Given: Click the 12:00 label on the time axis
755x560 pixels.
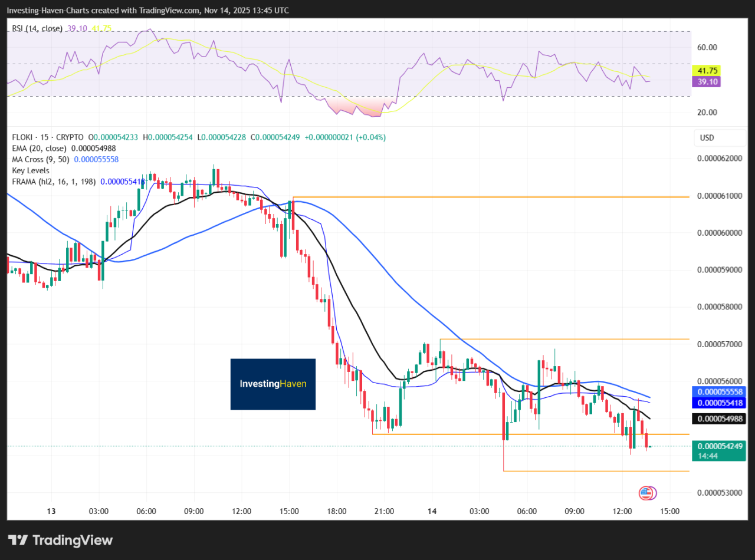Looking at the screenshot, I should [622, 511].
